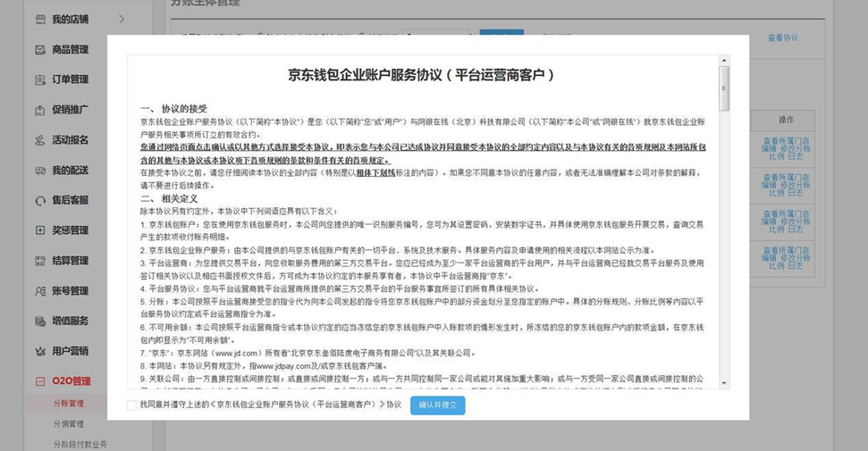Image resolution: width=868 pixels, height=451 pixels.
Task: Click the 奖惩管理 plus-box icon
Action: click(x=40, y=230)
